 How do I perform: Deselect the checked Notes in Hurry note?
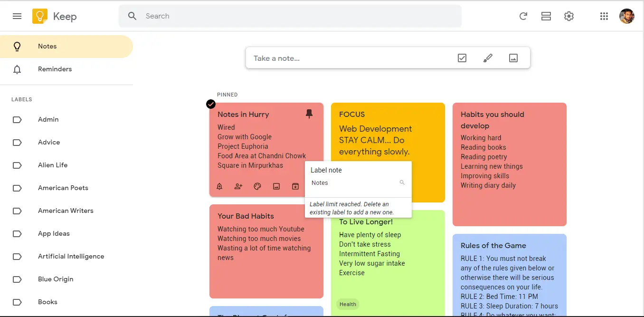(210, 104)
